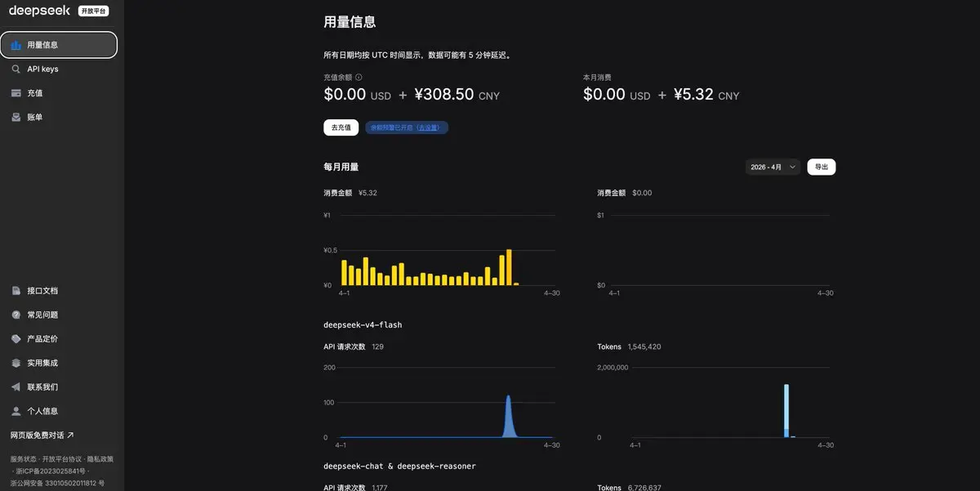The width and height of the screenshot is (980, 491).
Task: Click the 开放平台 badge
Action: click(94, 11)
